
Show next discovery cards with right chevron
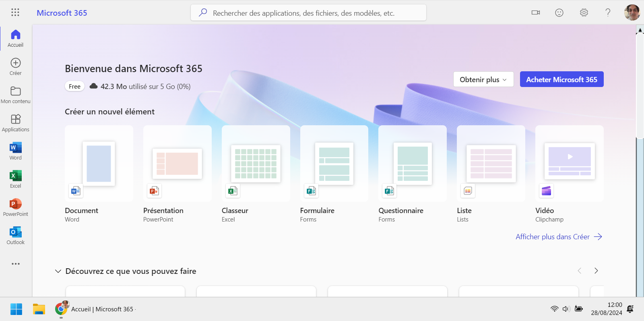(x=596, y=271)
